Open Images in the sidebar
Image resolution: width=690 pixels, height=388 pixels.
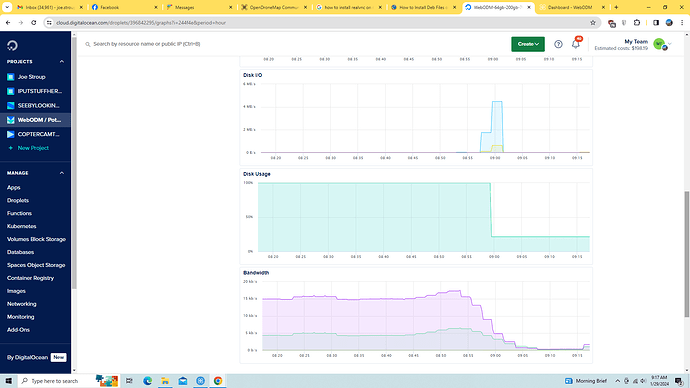[16, 291]
